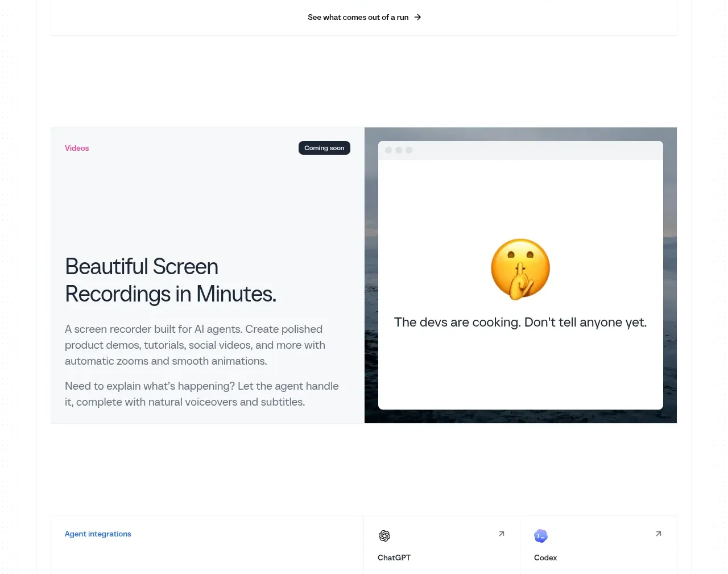Click the arrow icon after 'a run'
Image resolution: width=728 pixels, height=574 pixels.
[x=417, y=17]
